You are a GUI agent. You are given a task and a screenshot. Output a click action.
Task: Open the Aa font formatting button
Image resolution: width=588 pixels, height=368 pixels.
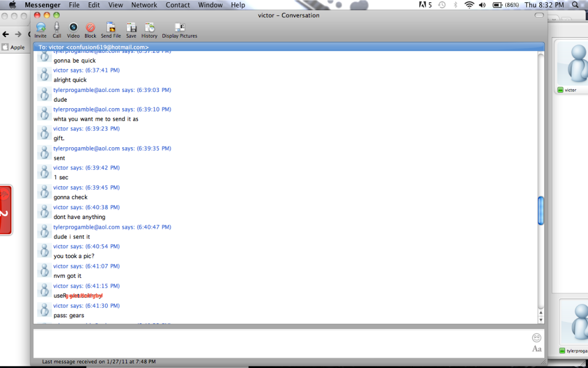537,349
